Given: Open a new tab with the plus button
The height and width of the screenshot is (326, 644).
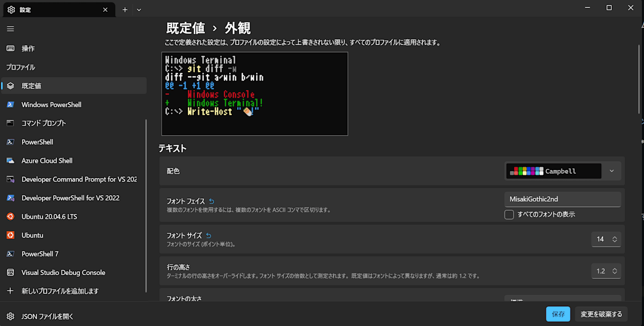Looking at the screenshot, I should pos(125,9).
